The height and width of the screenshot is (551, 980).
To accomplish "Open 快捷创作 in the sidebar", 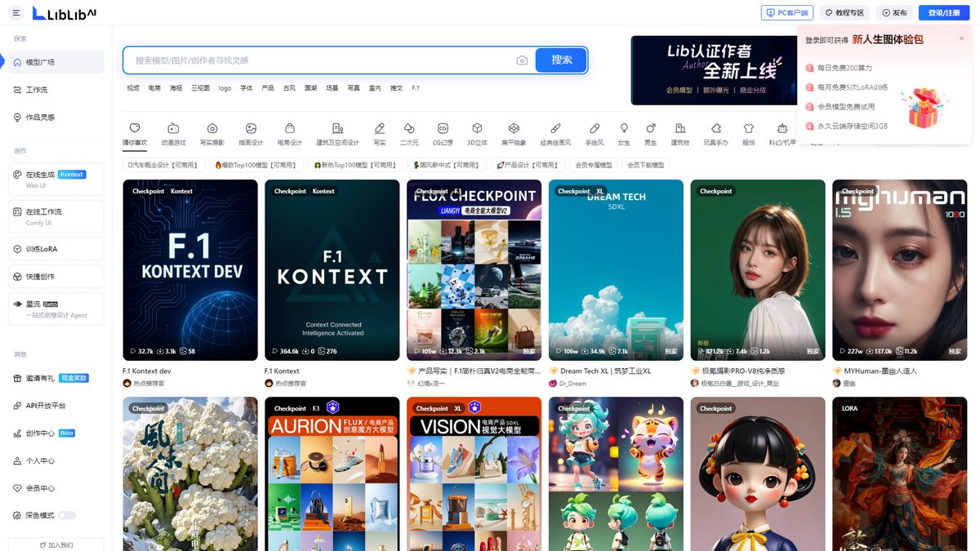I will coord(56,277).
